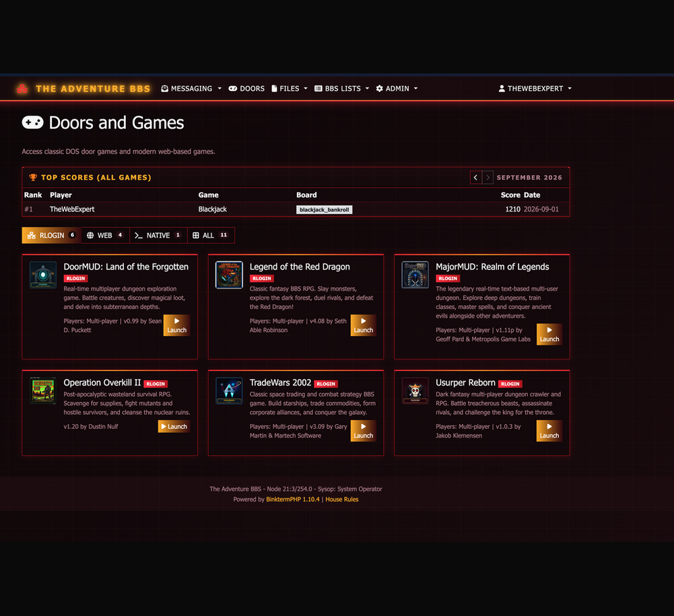Launch Operation Overkill II
The image size is (674, 616).
tap(174, 426)
